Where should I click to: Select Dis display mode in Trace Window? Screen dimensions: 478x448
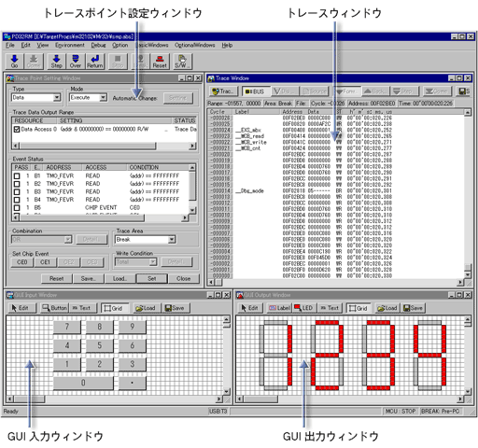pos(285,91)
